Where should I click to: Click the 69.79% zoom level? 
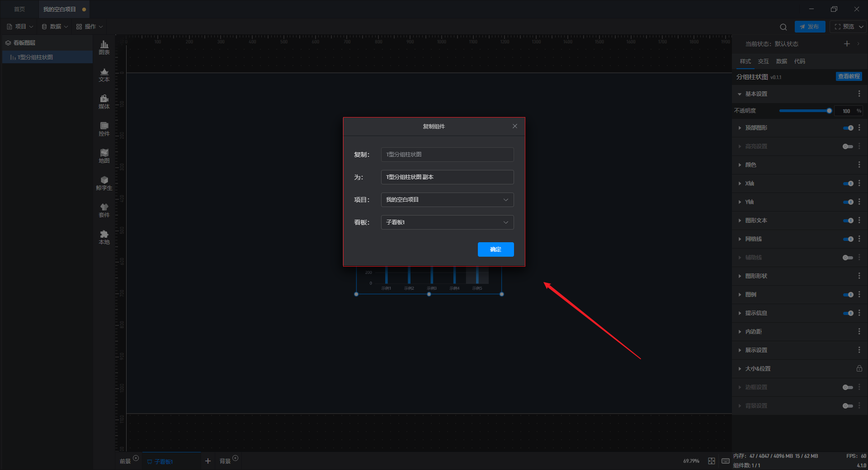pos(691,461)
